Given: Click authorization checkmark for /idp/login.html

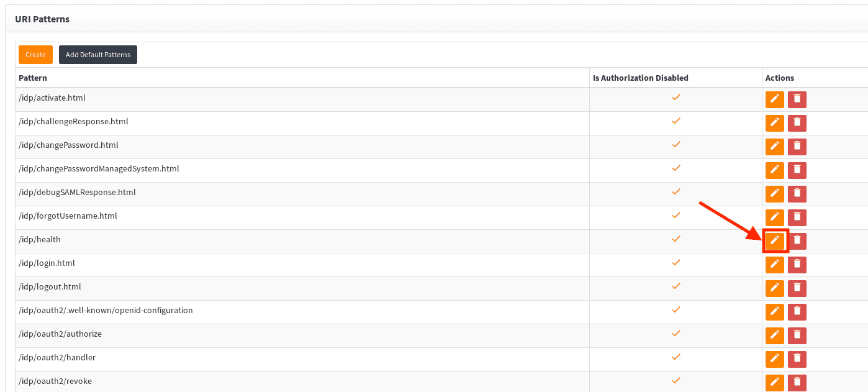Looking at the screenshot, I should [x=676, y=263].
